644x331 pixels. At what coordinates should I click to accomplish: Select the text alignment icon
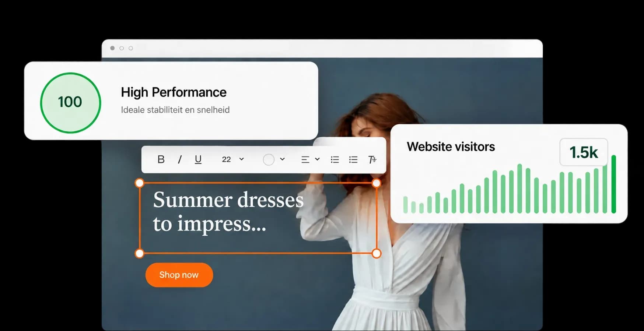click(x=305, y=159)
